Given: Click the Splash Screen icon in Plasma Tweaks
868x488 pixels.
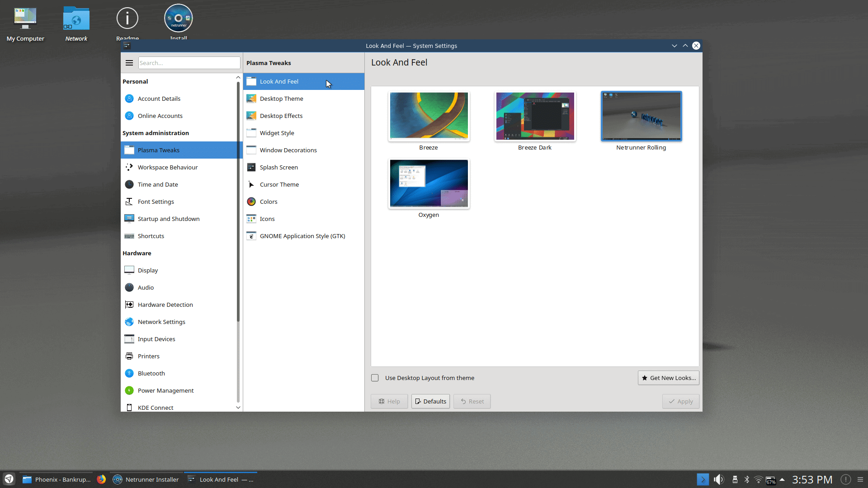Looking at the screenshot, I should click(251, 167).
